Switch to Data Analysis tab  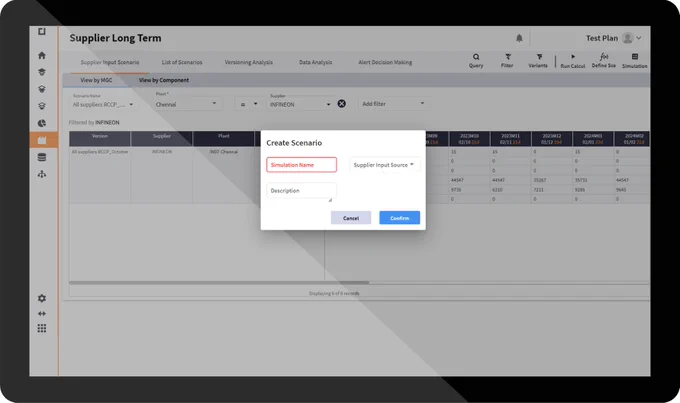click(315, 62)
